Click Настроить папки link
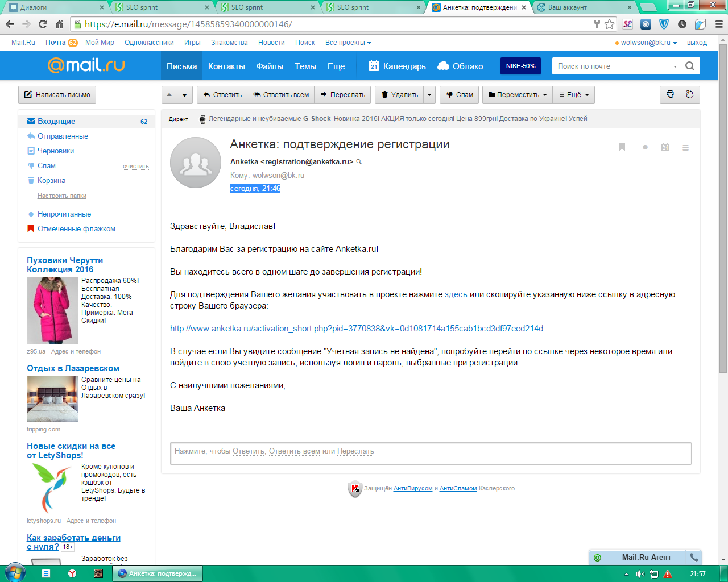The image size is (728, 582). click(x=62, y=196)
